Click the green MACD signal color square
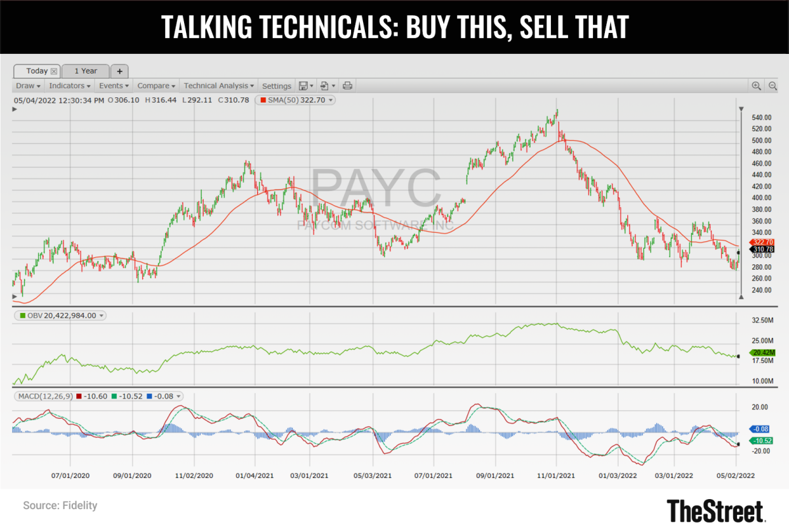789x532 pixels. pyautogui.click(x=114, y=397)
